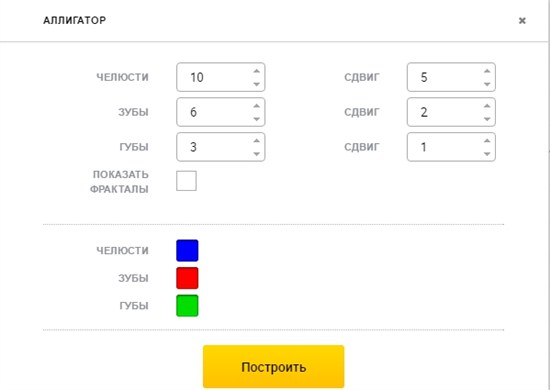Open the red Зубы color swatch
This screenshot has height=390, width=550.
(187, 278)
